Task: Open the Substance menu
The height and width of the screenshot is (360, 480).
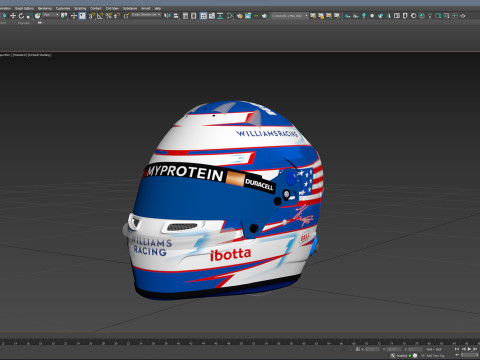Action: pos(130,8)
